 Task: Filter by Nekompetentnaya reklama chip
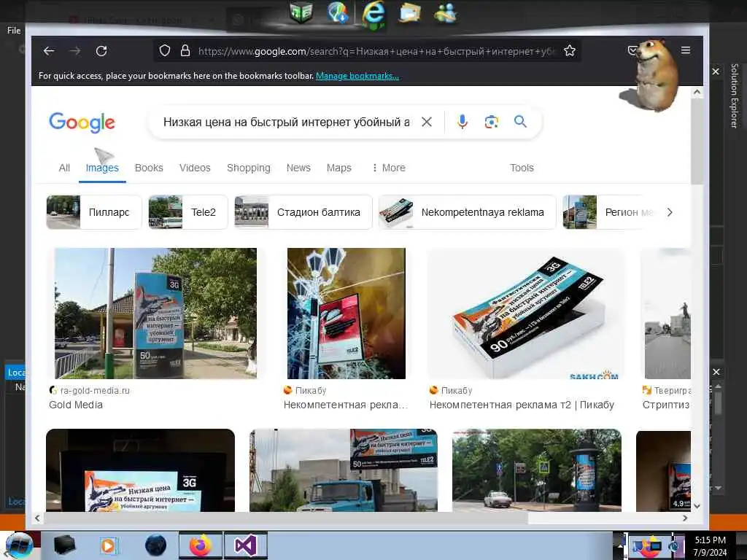467,212
